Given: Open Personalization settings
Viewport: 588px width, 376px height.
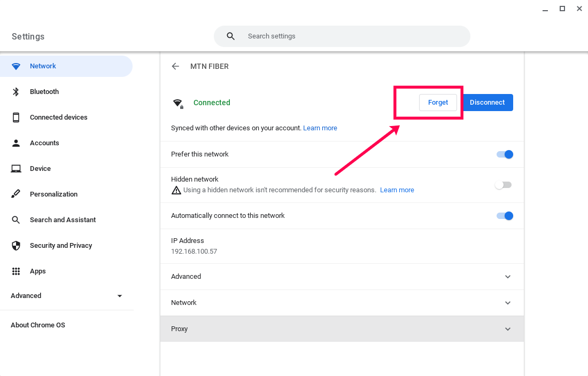Looking at the screenshot, I should pyautogui.click(x=66, y=194).
